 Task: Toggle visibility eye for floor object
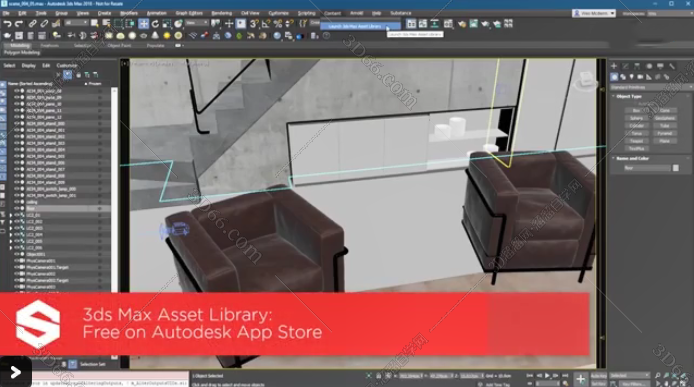17,208
